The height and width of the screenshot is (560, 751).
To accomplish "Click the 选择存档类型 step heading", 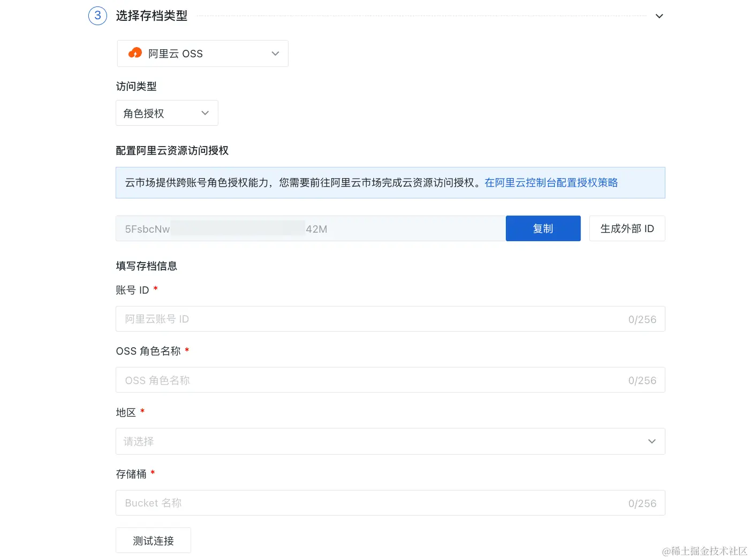I will click(x=151, y=16).
